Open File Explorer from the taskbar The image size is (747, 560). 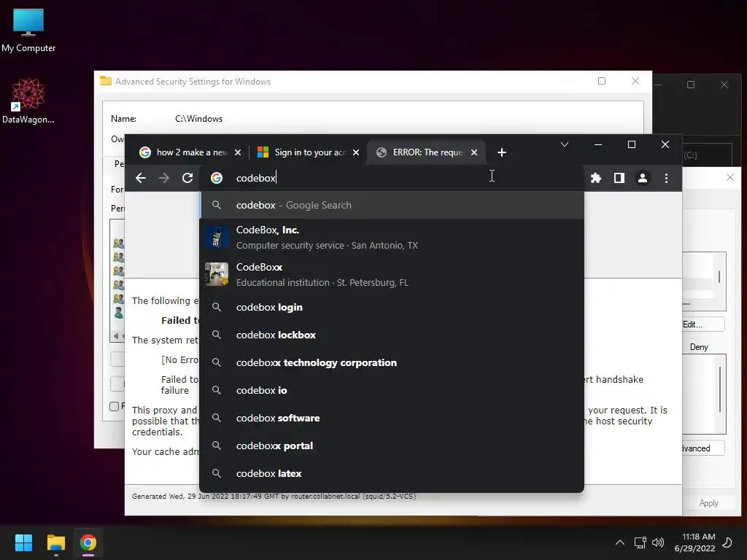point(55,542)
